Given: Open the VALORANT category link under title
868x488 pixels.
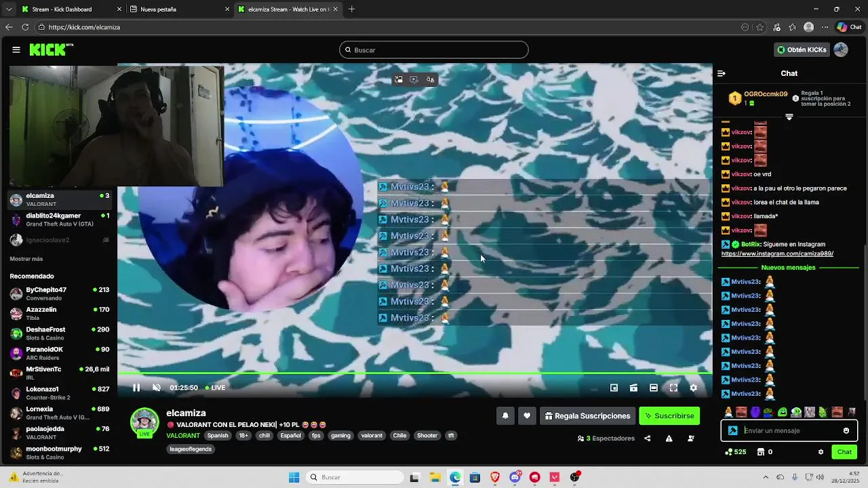Looking at the screenshot, I should (183, 436).
